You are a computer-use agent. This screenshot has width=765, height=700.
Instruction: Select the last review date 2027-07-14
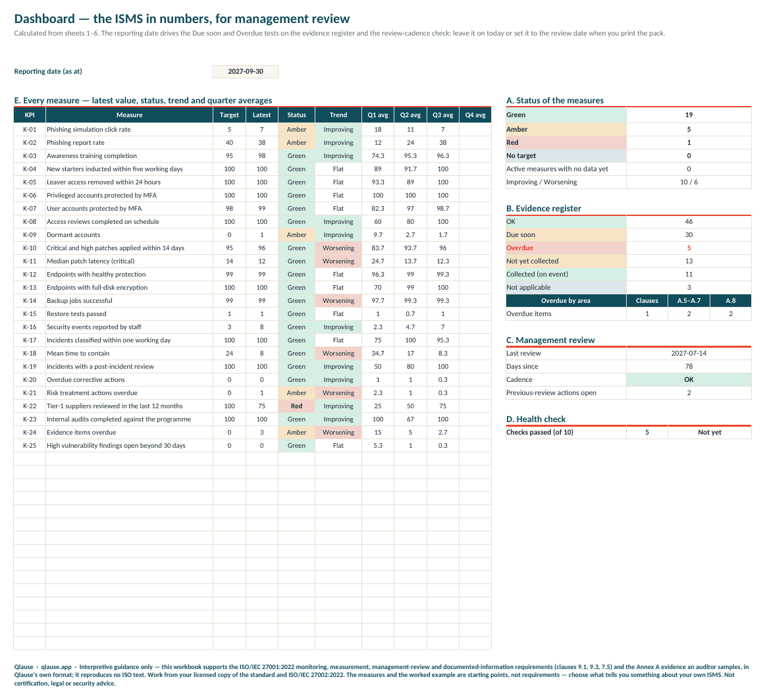[689, 354]
